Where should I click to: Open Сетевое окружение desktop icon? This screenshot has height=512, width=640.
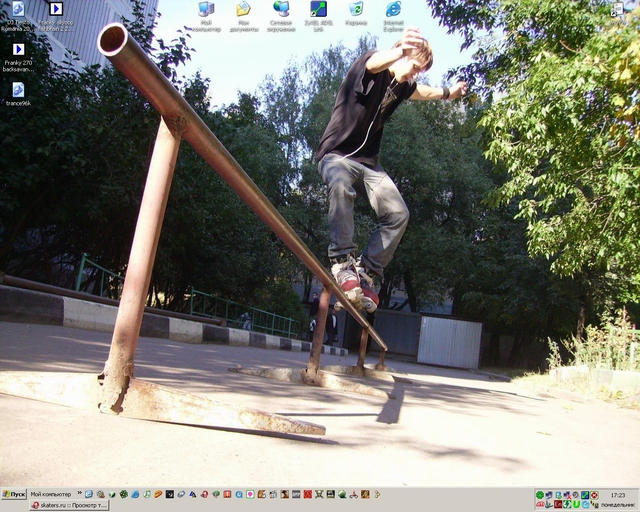281,10
